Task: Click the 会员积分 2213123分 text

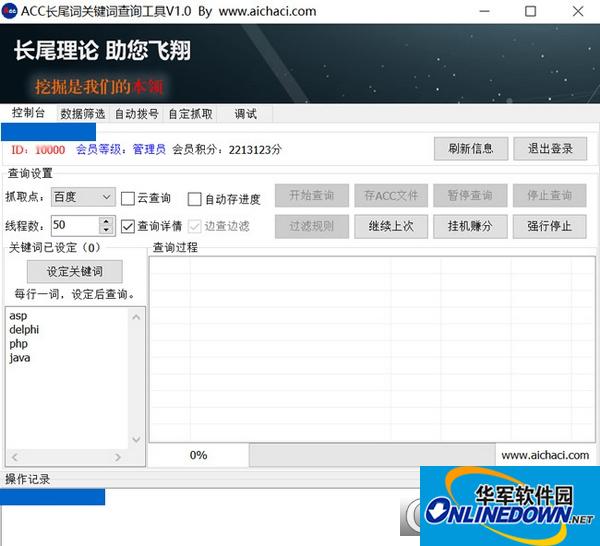Action: click(x=227, y=149)
